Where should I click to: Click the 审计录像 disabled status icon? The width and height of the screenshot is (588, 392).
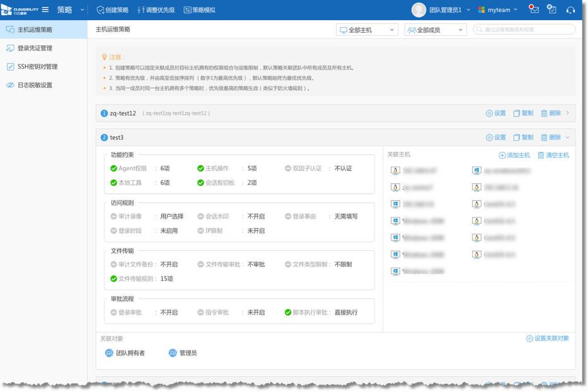pos(113,216)
